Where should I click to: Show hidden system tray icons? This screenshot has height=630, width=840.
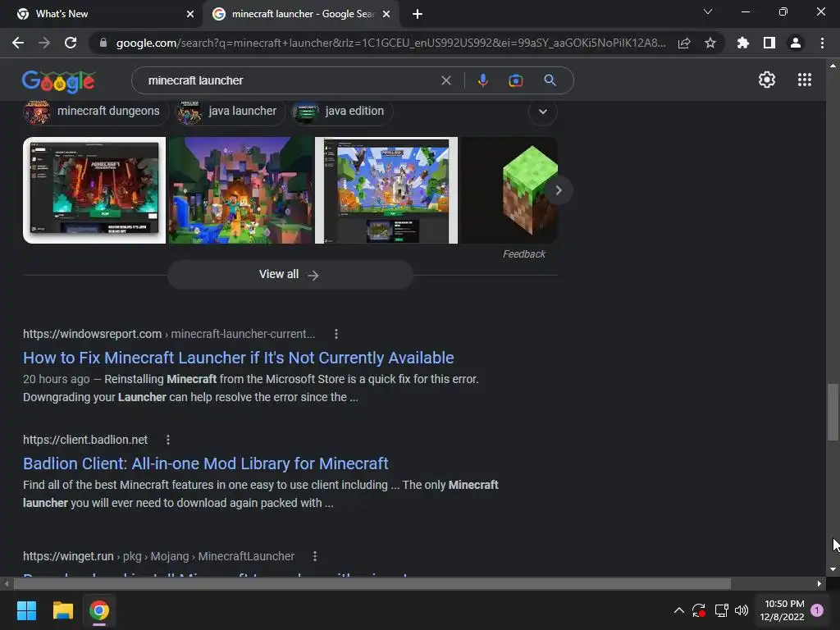coord(678,610)
